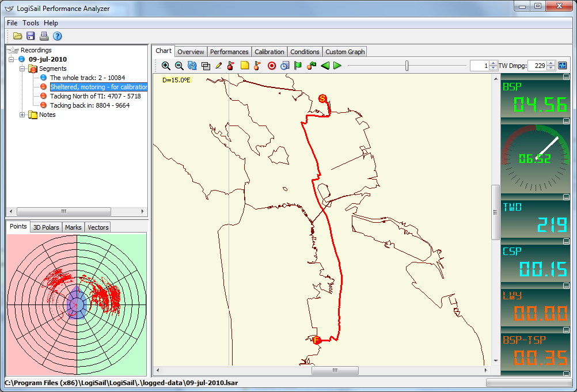Click the open folder icon
Viewport: 577px width, 392px height.
pyautogui.click(x=18, y=36)
